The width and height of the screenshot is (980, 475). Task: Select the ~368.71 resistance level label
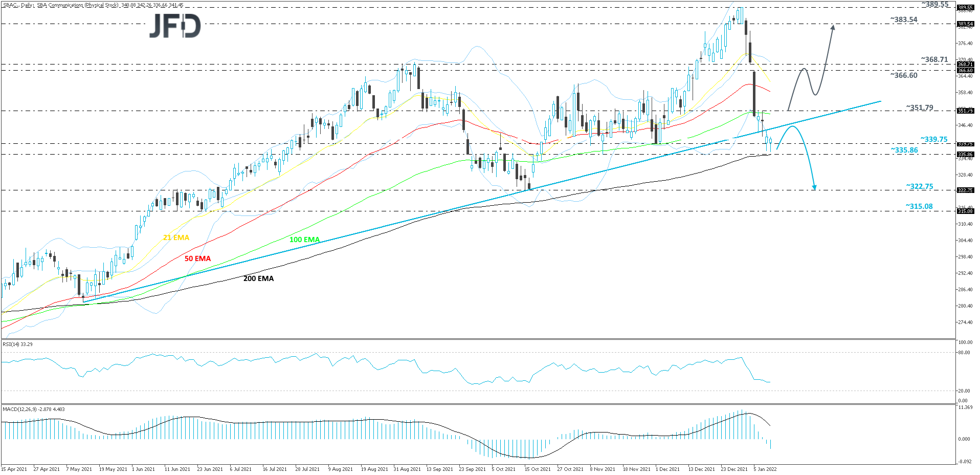[x=934, y=59]
